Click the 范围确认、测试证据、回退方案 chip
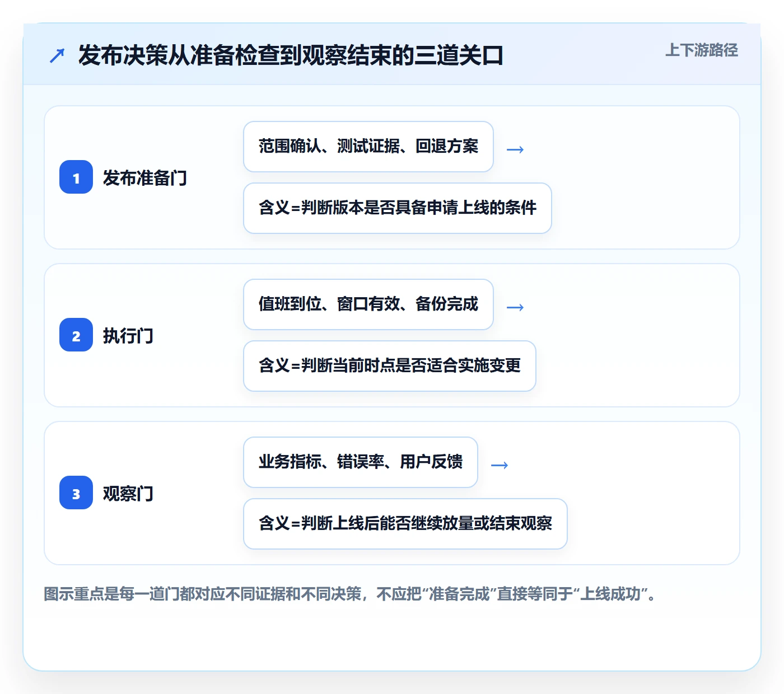The image size is (784, 694). click(x=368, y=147)
